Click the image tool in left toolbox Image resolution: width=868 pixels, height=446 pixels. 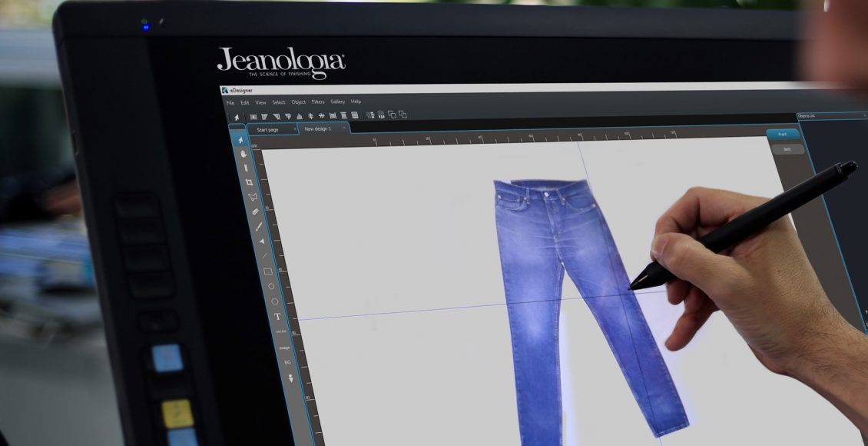coord(284,348)
